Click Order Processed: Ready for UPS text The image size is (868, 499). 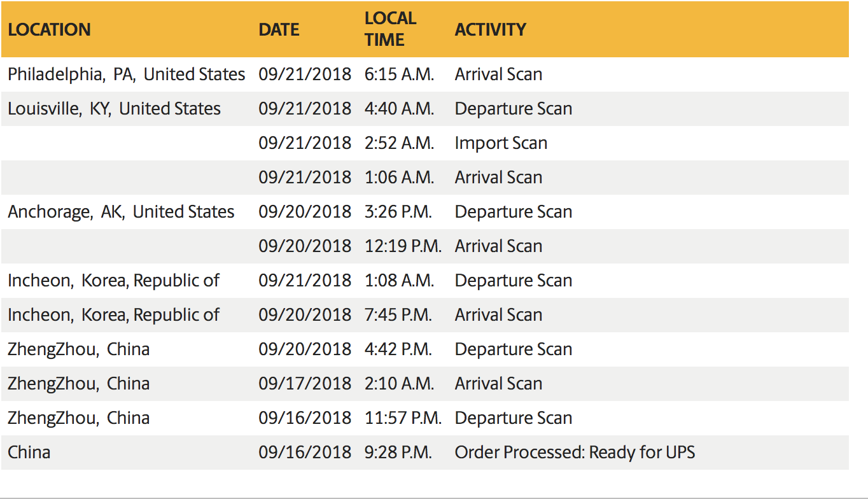click(x=575, y=453)
